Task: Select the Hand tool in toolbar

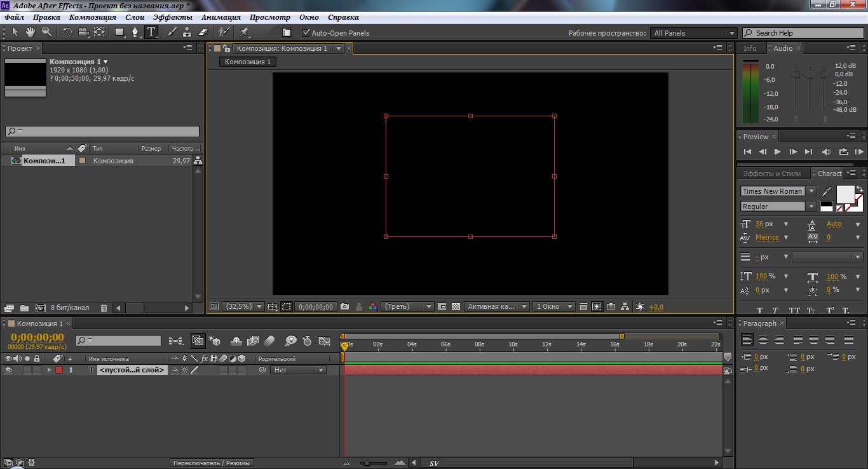Action: [x=31, y=32]
